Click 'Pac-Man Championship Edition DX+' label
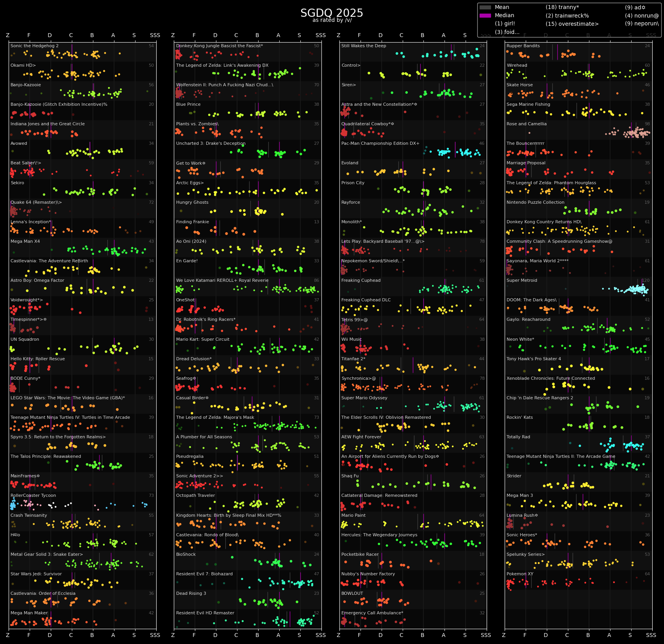Viewport: 664px width, 644px height. click(x=380, y=144)
